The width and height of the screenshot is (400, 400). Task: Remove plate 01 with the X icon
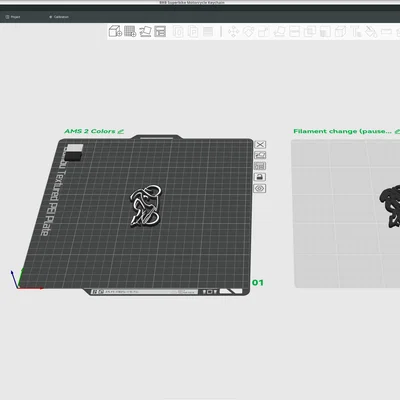tap(260, 144)
